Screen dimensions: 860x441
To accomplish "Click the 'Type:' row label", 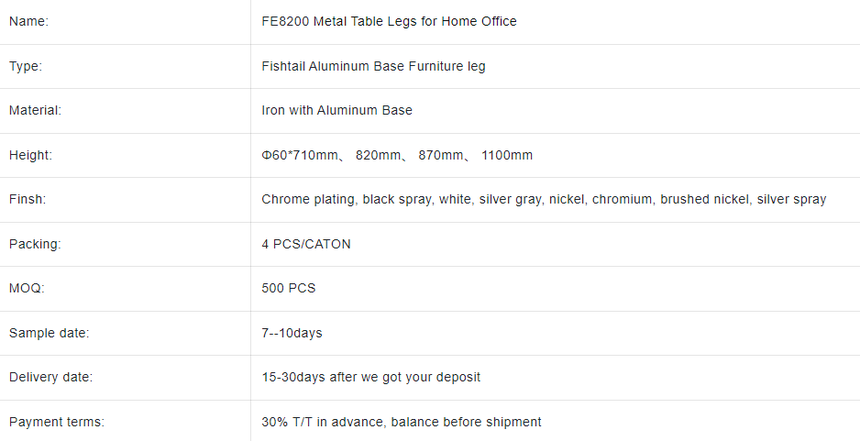I will (x=25, y=66).
